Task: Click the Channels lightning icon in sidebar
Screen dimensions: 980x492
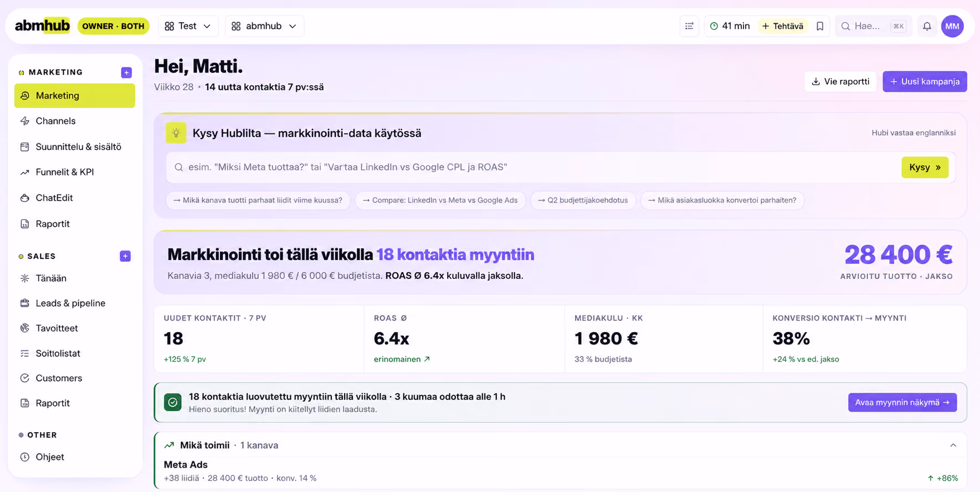Action: 25,121
